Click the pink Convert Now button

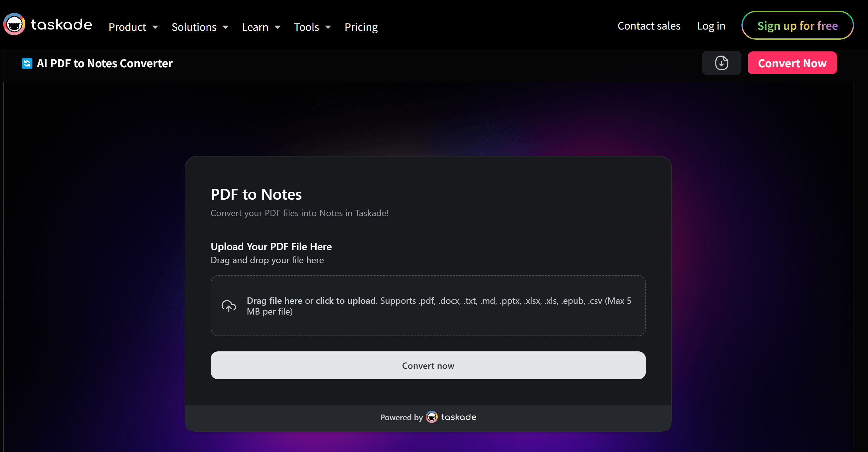click(792, 63)
